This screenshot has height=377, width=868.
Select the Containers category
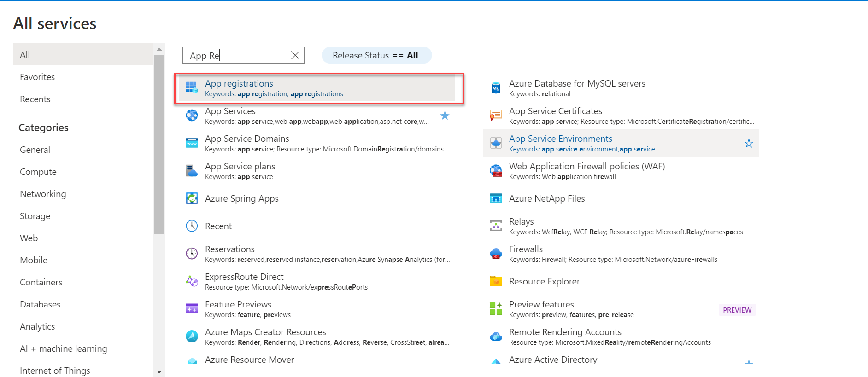coord(41,282)
